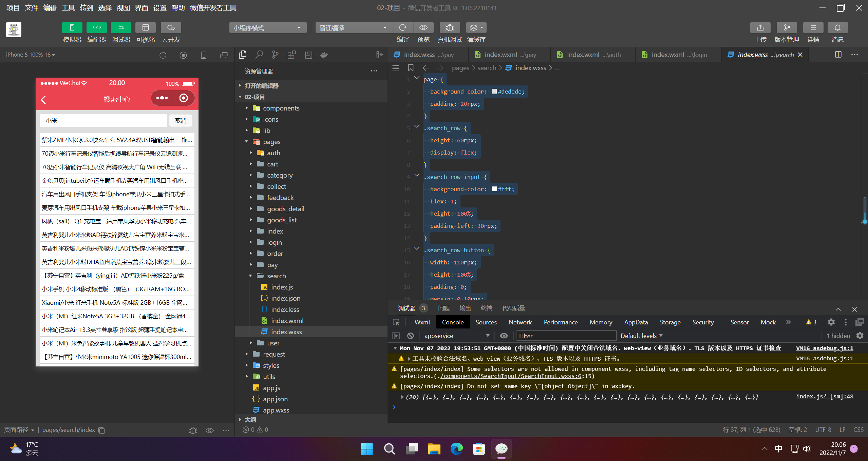Click the split editor icon

click(x=838, y=55)
